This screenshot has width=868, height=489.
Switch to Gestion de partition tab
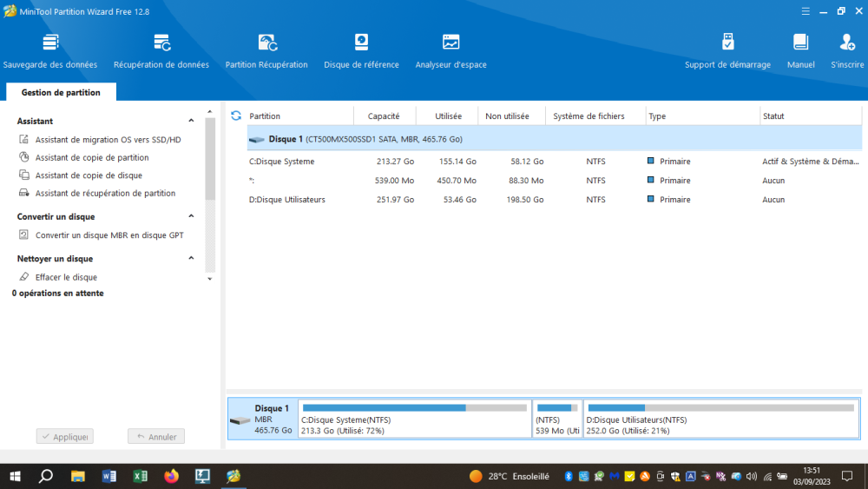[x=61, y=92]
